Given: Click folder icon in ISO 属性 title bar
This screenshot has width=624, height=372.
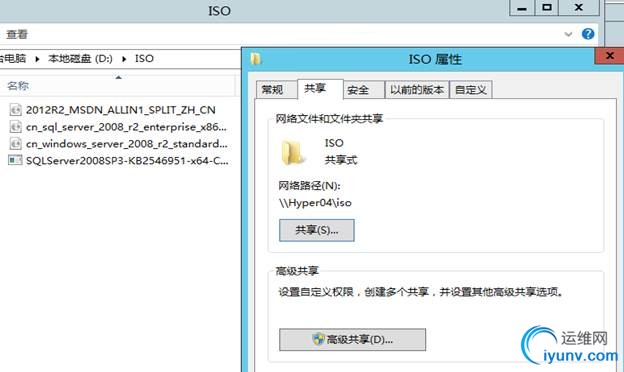Looking at the screenshot, I should [255, 59].
